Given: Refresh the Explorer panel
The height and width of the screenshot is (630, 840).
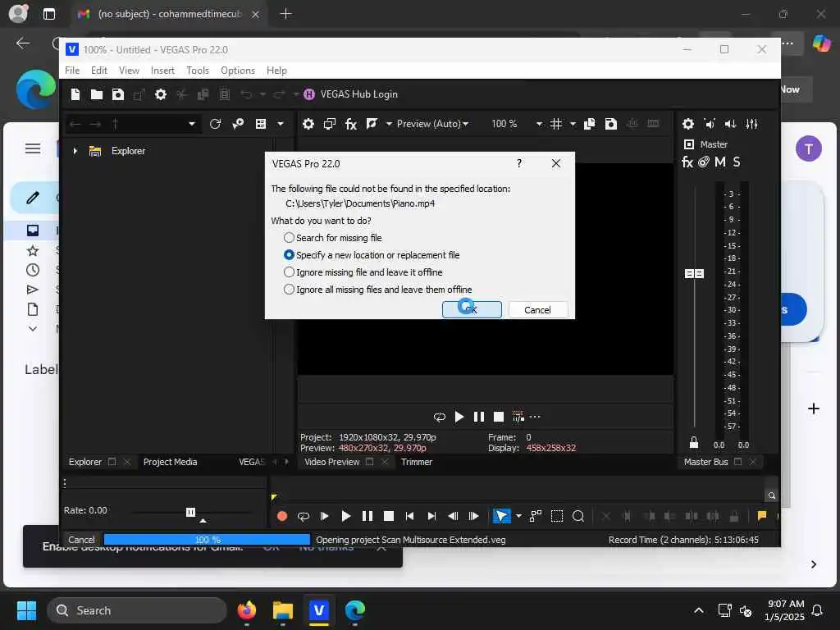Looking at the screenshot, I should [x=216, y=124].
